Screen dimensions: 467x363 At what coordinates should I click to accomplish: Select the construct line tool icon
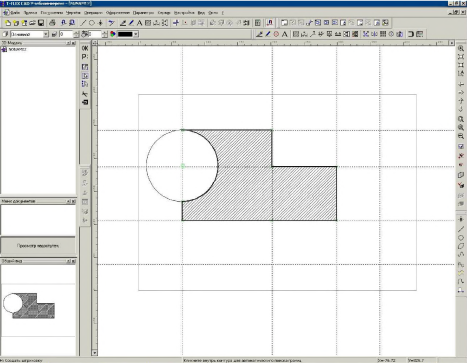pos(83,23)
